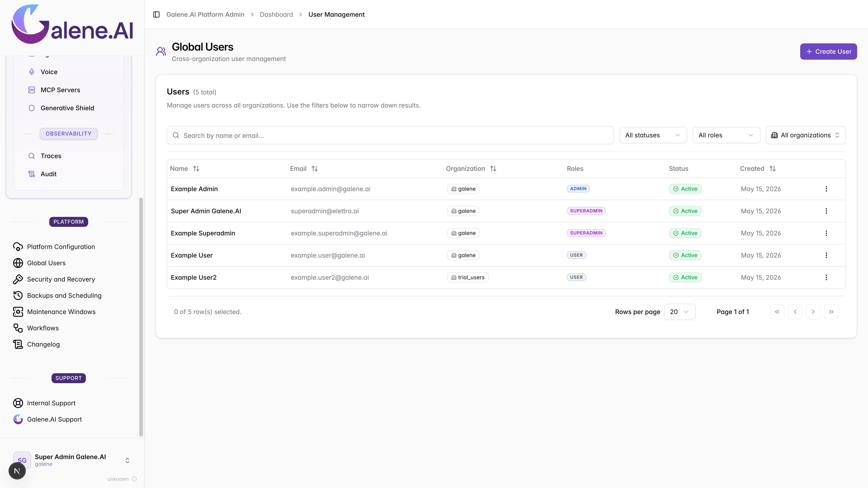Viewport: 868px width, 488px height.
Task: Click the Audit scroll icon
Action: click(32, 174)
